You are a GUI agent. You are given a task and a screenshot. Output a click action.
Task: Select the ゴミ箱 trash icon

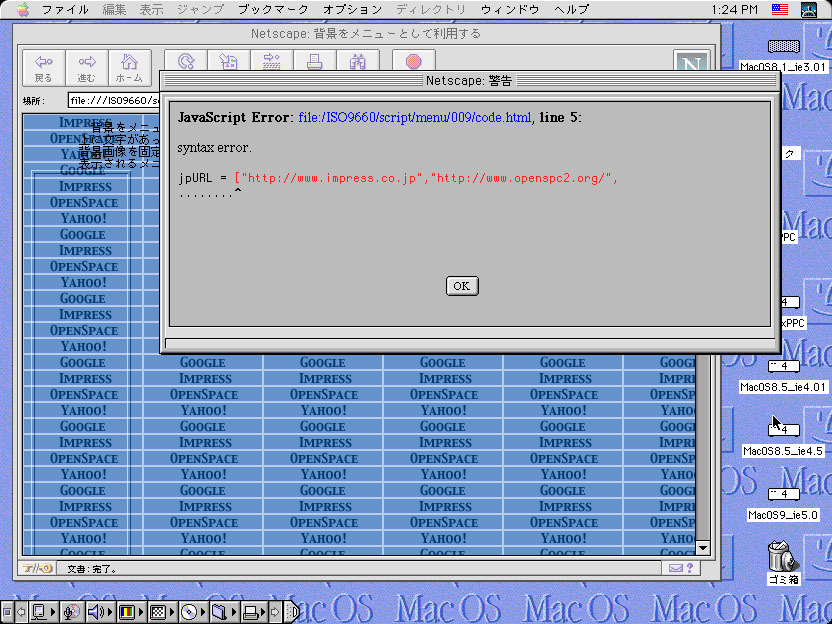coord(783,557)
